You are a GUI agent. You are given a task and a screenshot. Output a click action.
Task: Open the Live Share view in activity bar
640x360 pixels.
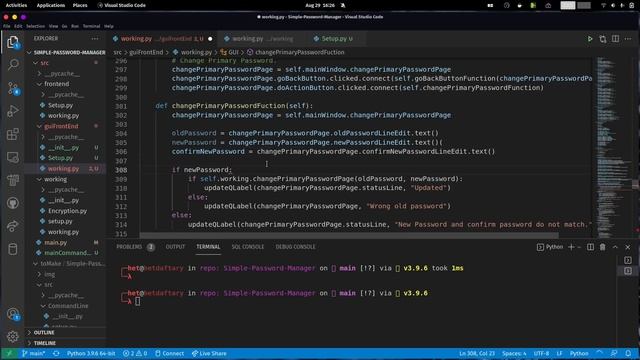pos(13,226)
